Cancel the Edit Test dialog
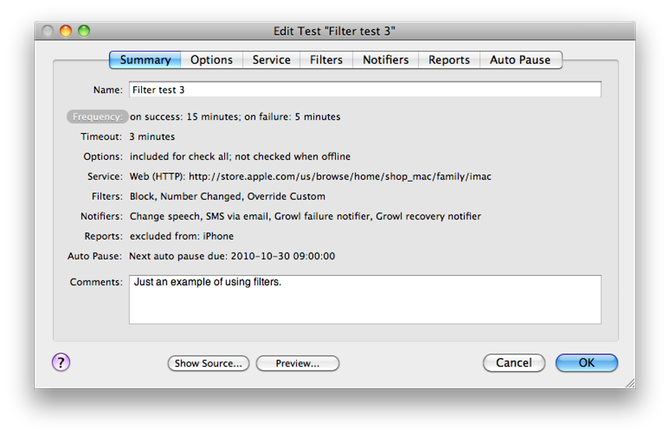The image size is (670, 436). coord(514,363)
